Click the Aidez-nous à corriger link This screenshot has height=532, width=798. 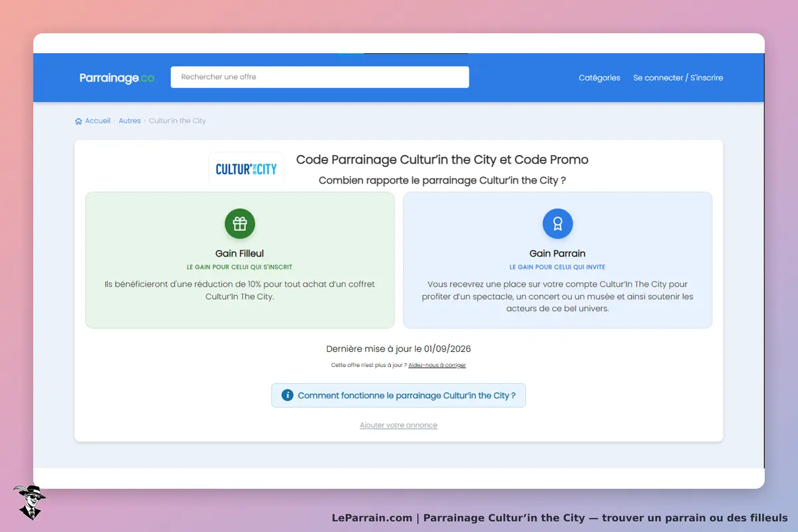(x=437, y=365)
